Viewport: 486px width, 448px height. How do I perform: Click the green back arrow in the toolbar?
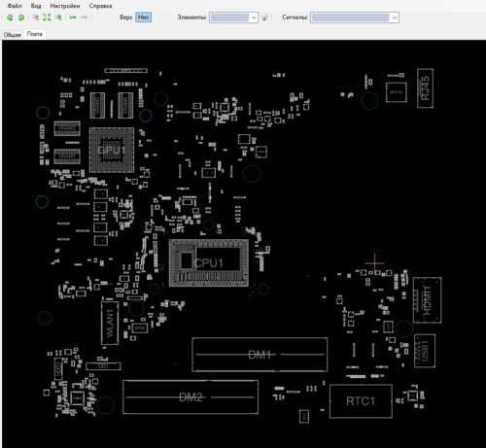coord(73,17)
